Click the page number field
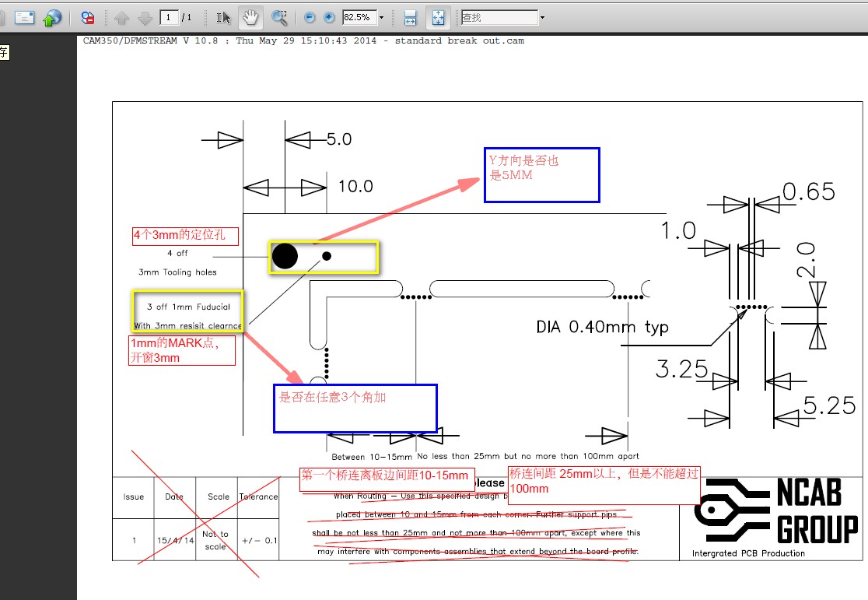 pyautogui.click(x=168, y=18)
